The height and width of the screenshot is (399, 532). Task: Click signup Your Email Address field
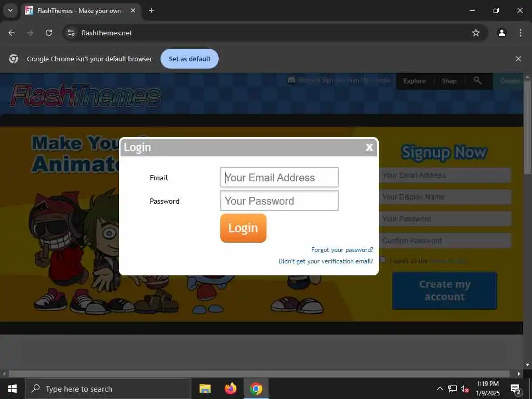(445, 175)
